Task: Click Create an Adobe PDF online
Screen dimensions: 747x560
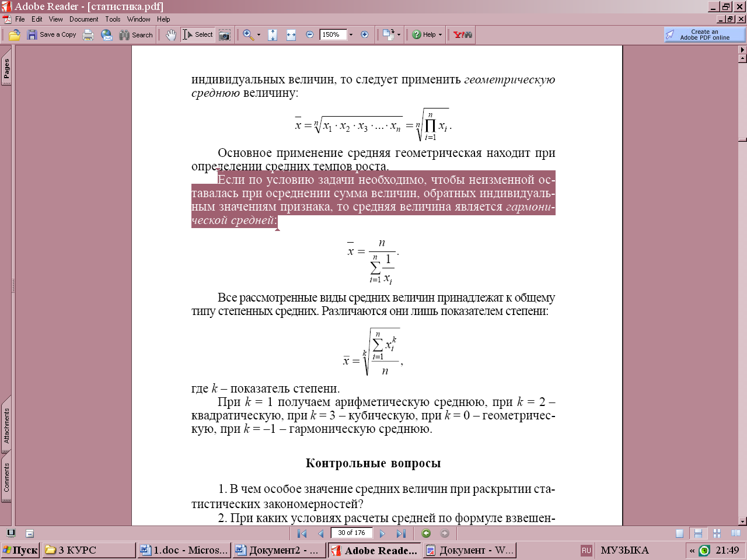Action: tap(704, 35)
